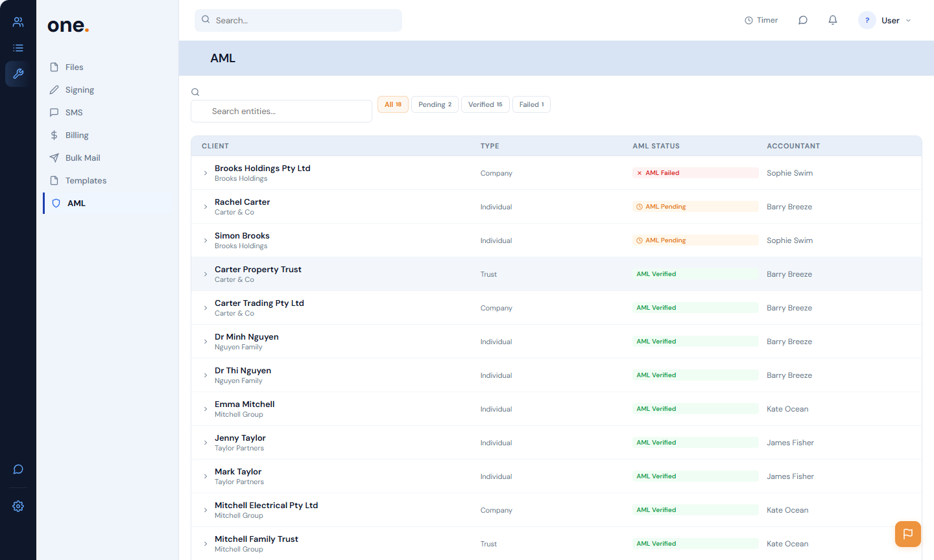Expand the Rachel Carter row
Screen dimensions: 934x560
click(x=206, y=207)
